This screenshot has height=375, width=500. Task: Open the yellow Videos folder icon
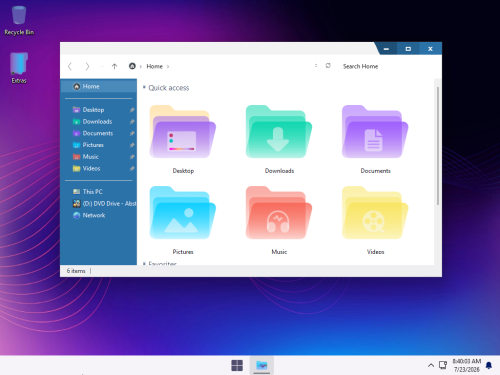click(375, 213)
